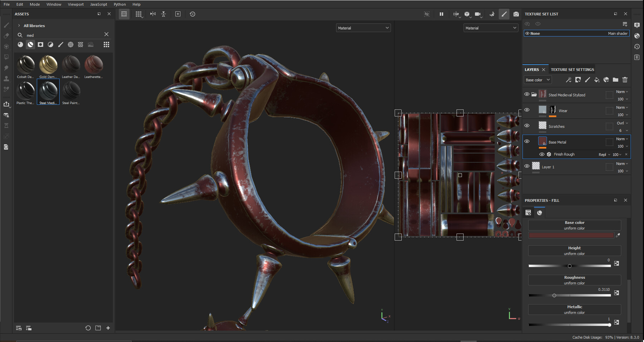Select the Paint brush tool in left toolbar

click(6, 25)
